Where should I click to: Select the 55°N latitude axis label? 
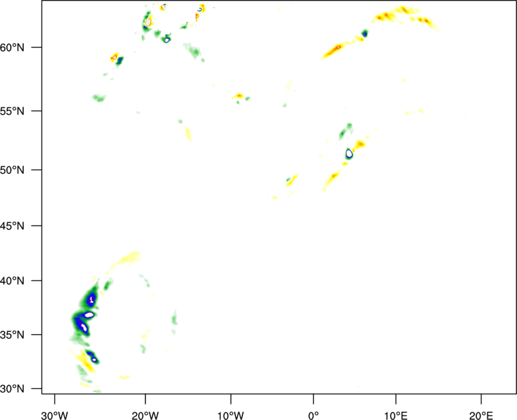coord(12,111)
